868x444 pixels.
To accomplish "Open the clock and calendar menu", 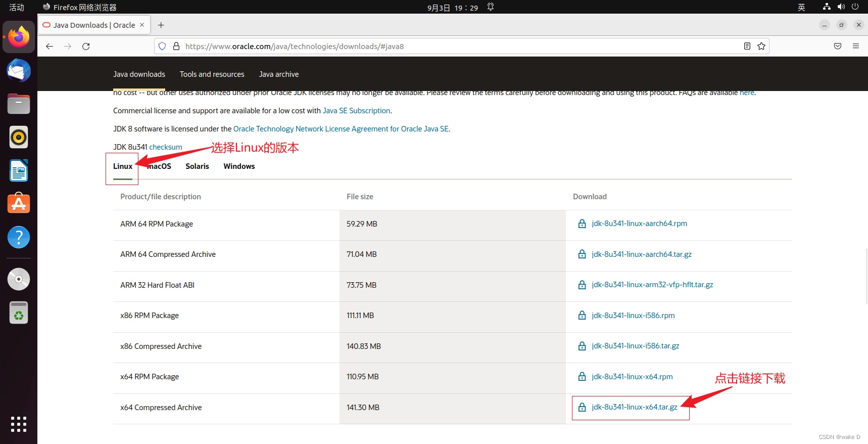I will point(453,8).
